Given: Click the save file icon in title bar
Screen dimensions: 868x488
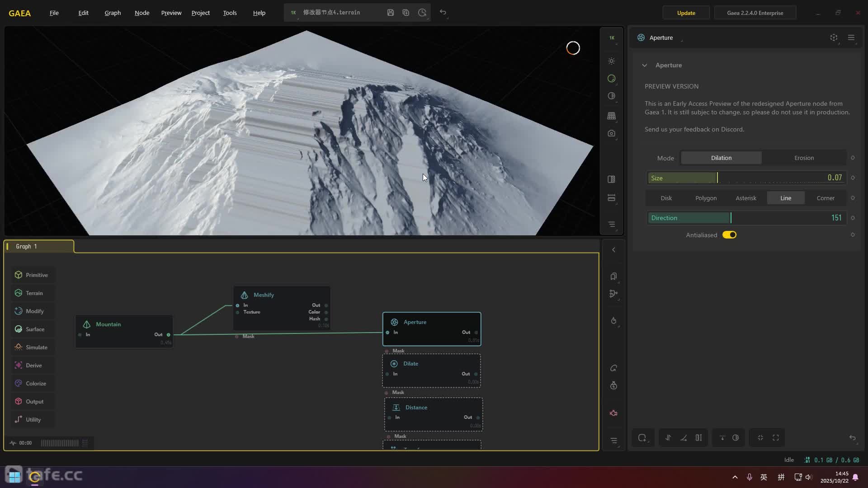Looking at the screenshot, I should click(391, 13).
